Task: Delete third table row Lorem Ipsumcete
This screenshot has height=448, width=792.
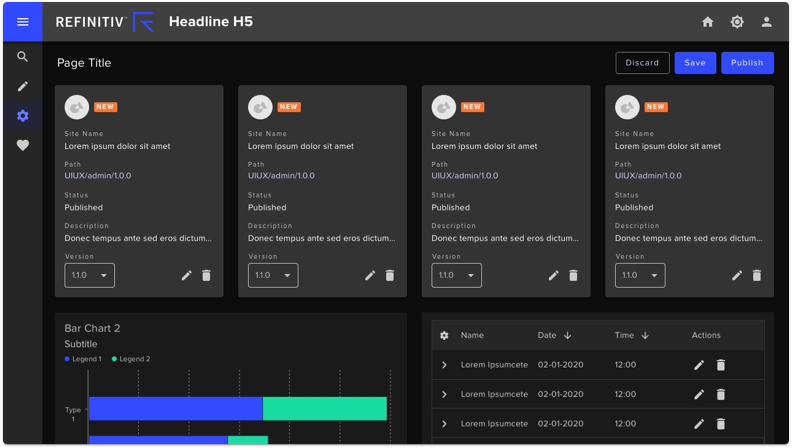Action: tap(721, 424)
